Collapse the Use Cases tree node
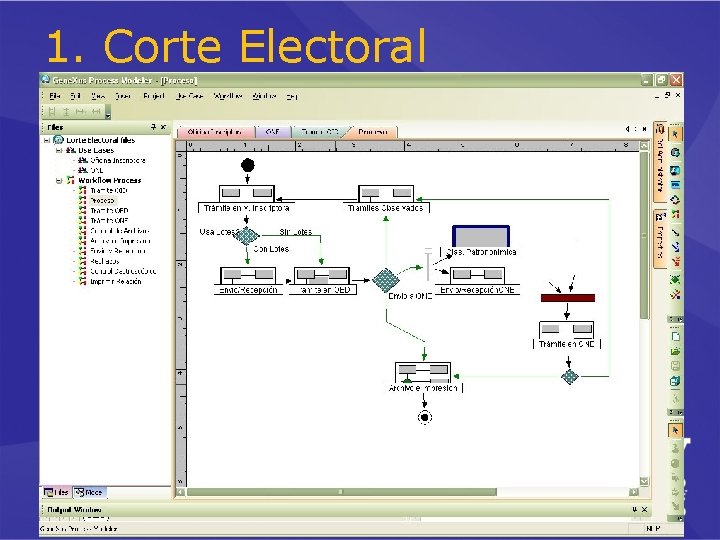The height and width of the screenshot is (540, 720). point(59,150)
